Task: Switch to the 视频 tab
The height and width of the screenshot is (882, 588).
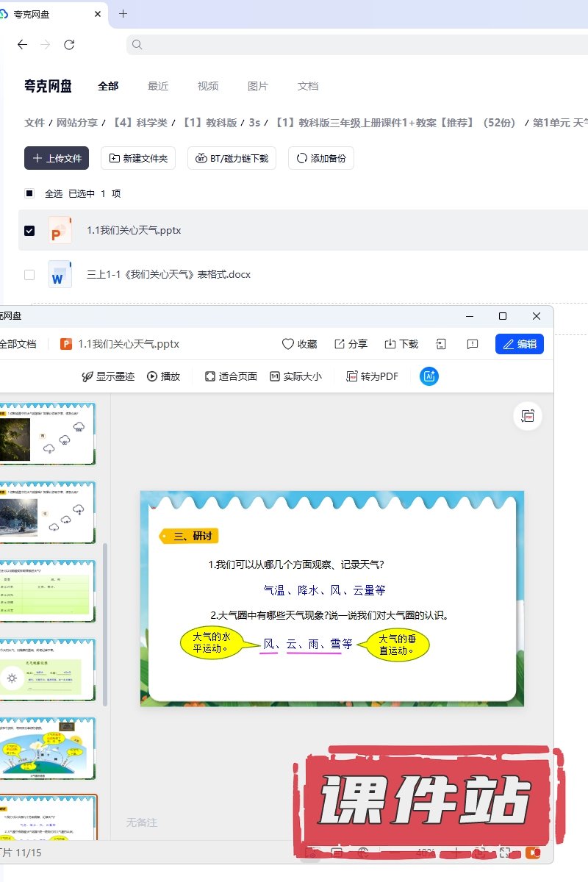Action: coord(208,86)
